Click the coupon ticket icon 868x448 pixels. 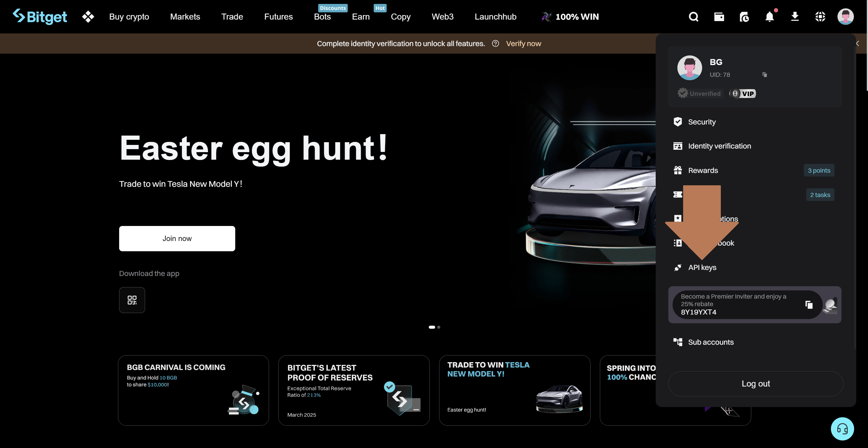pyautogui.click(x=678, y=195)
